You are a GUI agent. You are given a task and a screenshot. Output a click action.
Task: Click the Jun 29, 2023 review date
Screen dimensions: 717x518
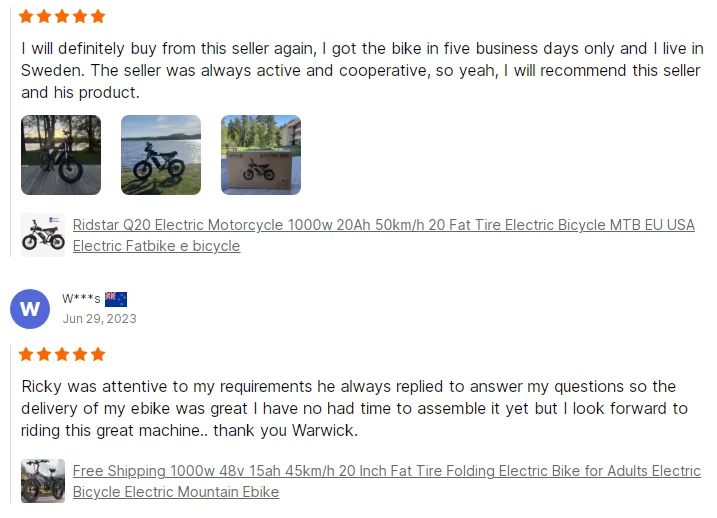click(x=99, y=319)
